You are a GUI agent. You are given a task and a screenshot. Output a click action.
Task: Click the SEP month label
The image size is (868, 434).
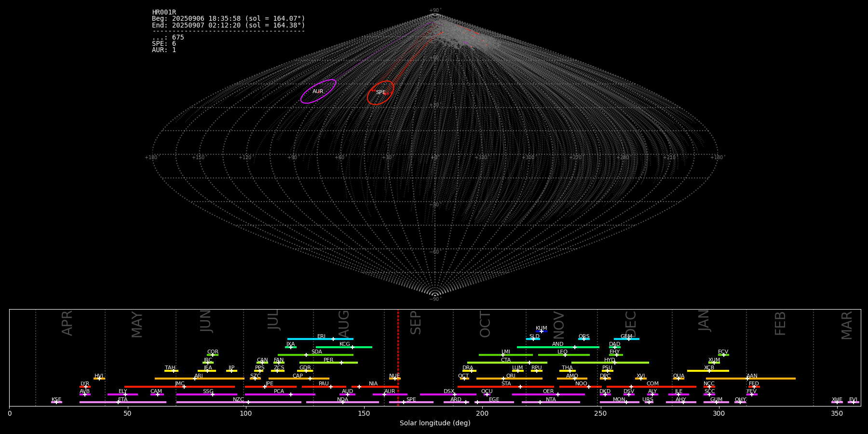point(416,323)
